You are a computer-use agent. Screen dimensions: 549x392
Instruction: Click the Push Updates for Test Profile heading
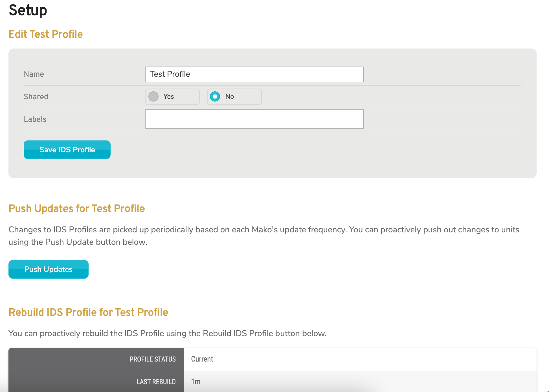[x=76, y=208]
